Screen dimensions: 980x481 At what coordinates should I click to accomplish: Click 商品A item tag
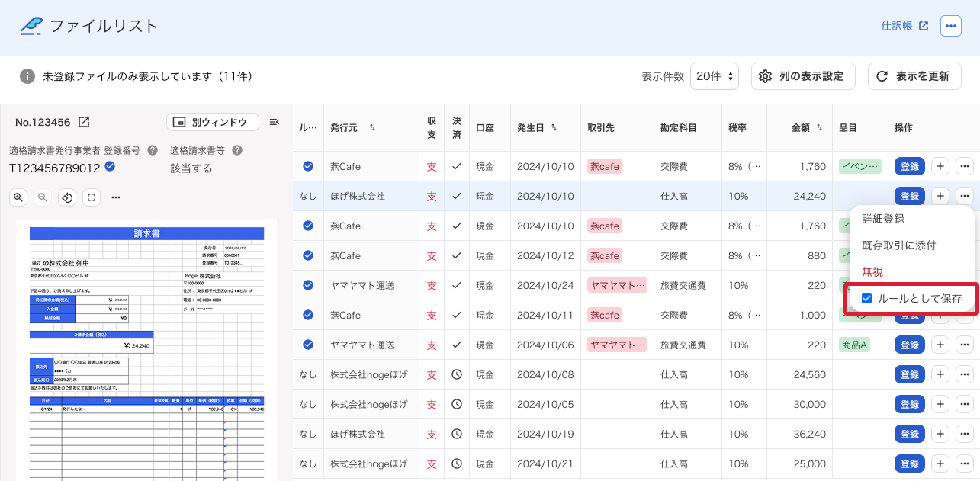pyautogui.click(x=854, y=345)
